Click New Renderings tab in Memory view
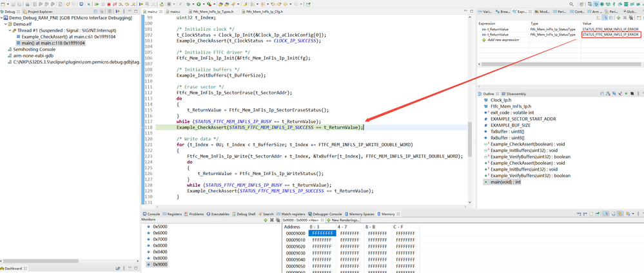Viewport: 644px width, 273px height. coord(342,220)
